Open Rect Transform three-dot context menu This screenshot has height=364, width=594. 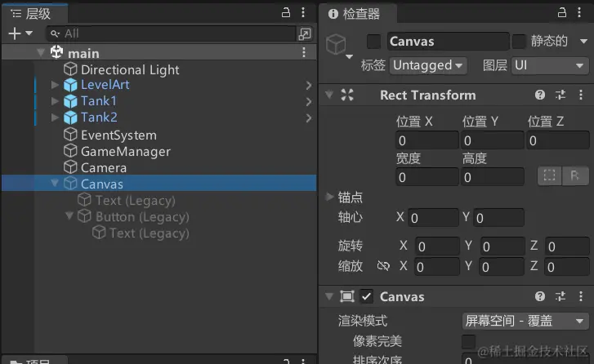coord(581,95)
